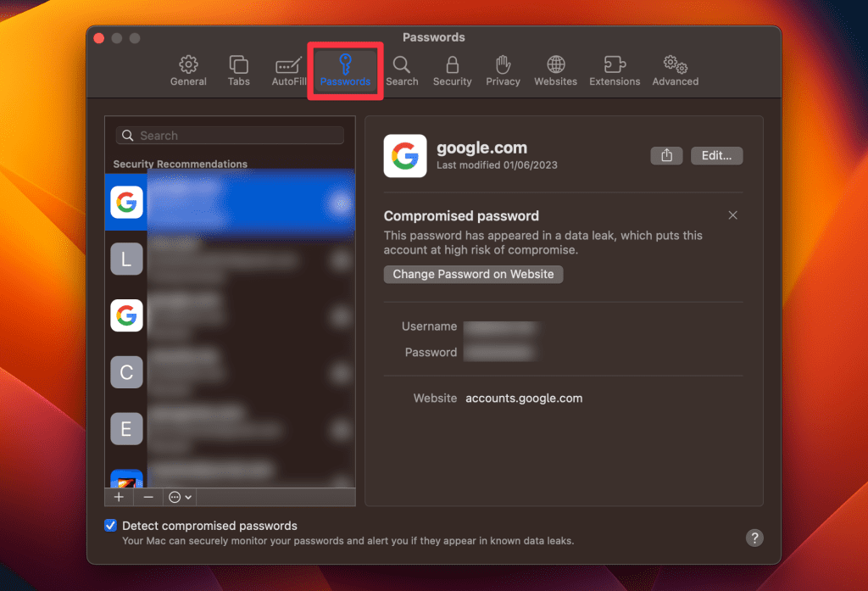
Task: Share the google.com password
Action: tap(666, 156)
